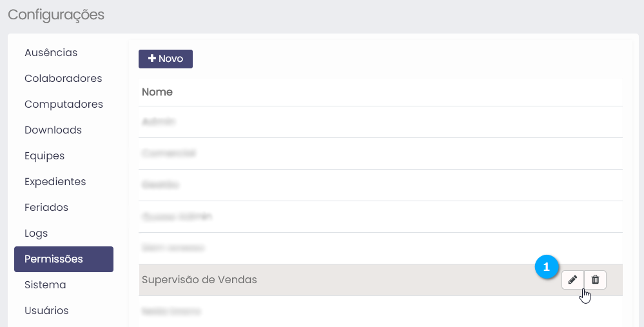Click the blue step 1 marker badge

click(547, 266)
